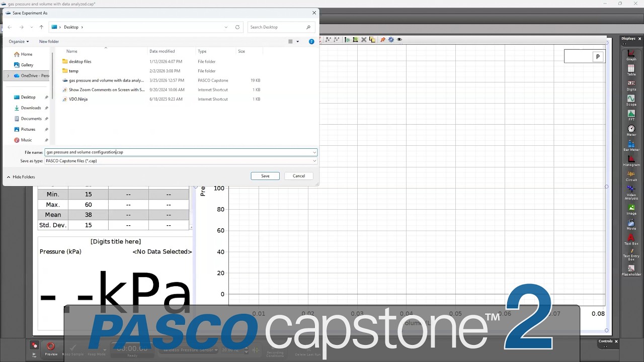
Task: Expand the address bar history dropdown
Action: click(226, 27)
